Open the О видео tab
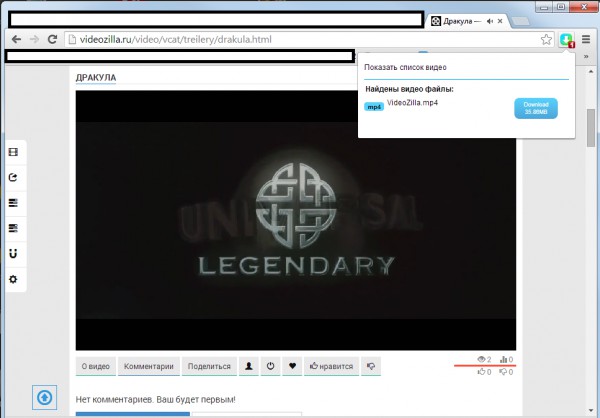Screen dimensions: 600x418 pos(96,366)
